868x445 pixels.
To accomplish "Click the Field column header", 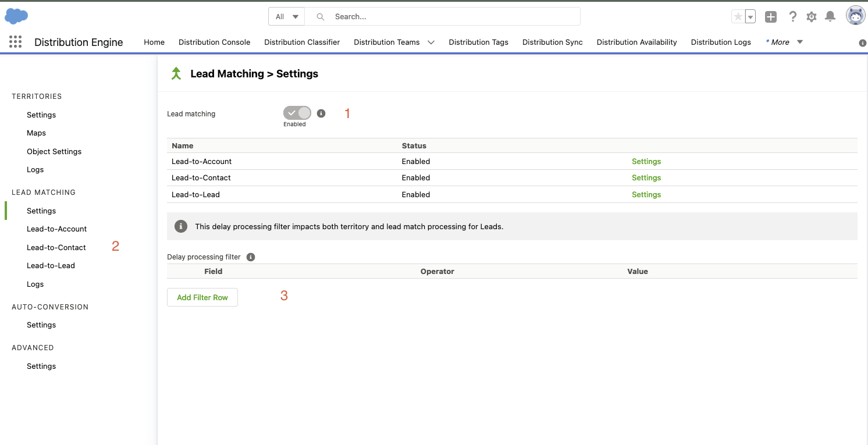I will (214, 272).
